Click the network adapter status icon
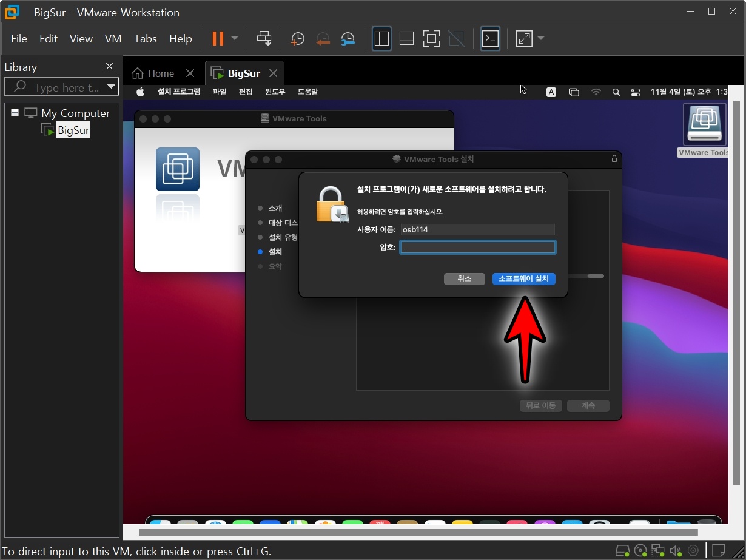Screen dimensions: 746x560 [x=658, y=551]
